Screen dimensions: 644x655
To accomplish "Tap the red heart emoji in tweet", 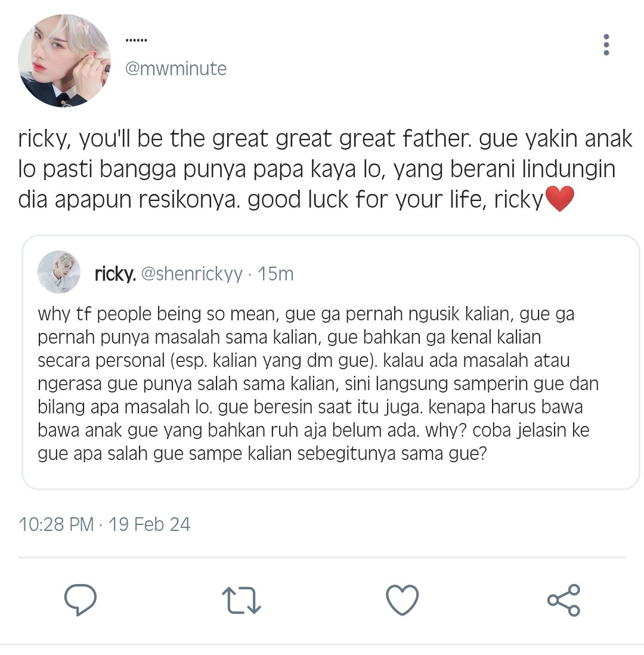I will tap(560, 199).
